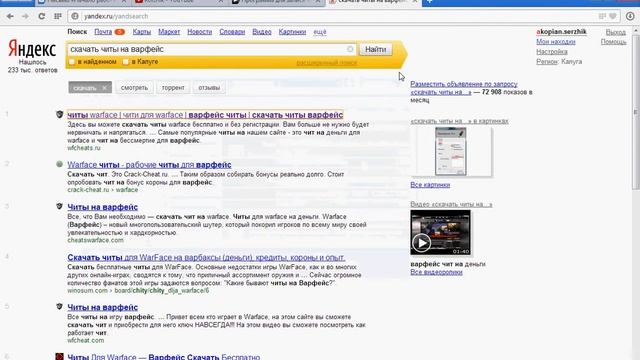640x360 pixels.
Task: Open 'Разместить объявление по запросу' link
Action: pos(464,88)
